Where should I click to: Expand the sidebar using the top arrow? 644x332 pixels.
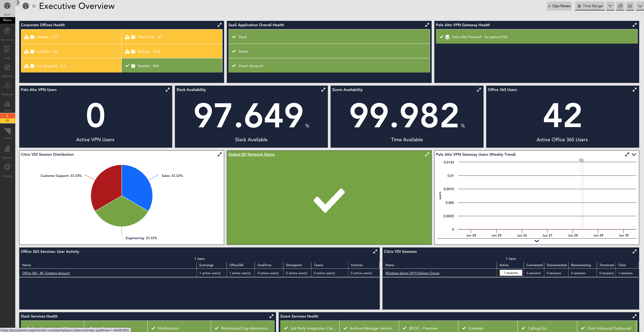click(x=18, y=2)
